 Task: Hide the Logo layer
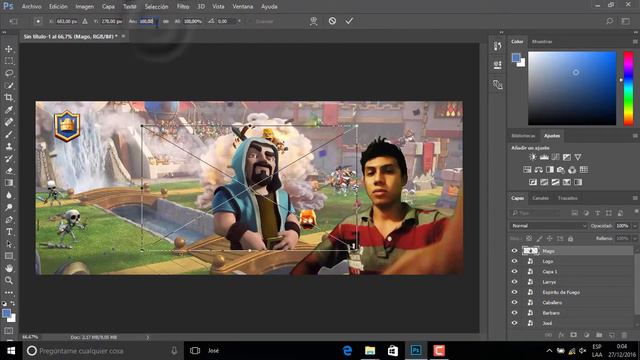click(x=514, y=261)
